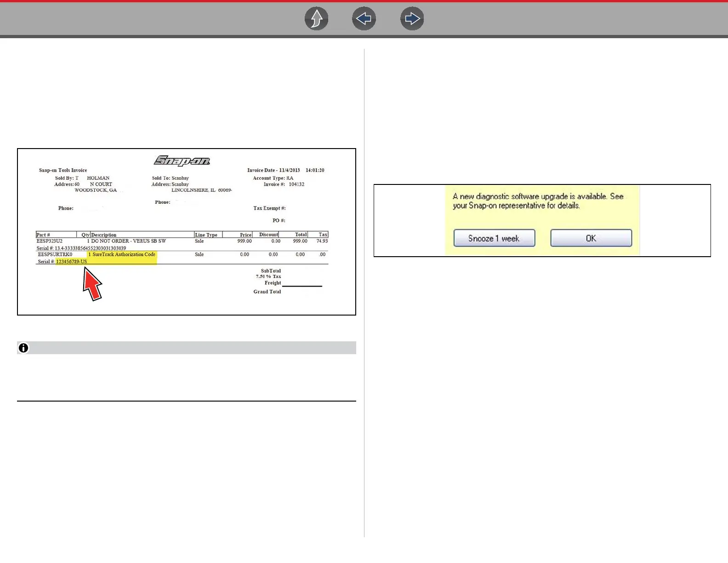
Task: Click the 'Description' column header
Action: click(104, 235)
